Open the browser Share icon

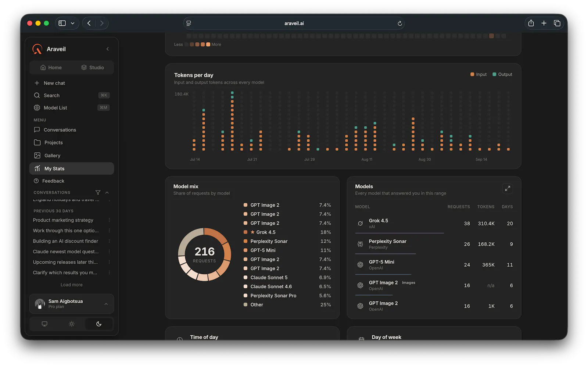531,23
